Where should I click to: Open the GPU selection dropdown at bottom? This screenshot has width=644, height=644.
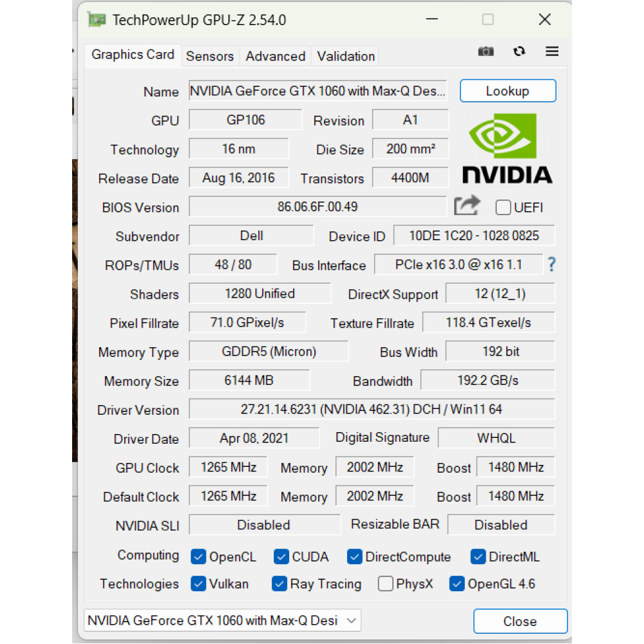click(222, 620)
